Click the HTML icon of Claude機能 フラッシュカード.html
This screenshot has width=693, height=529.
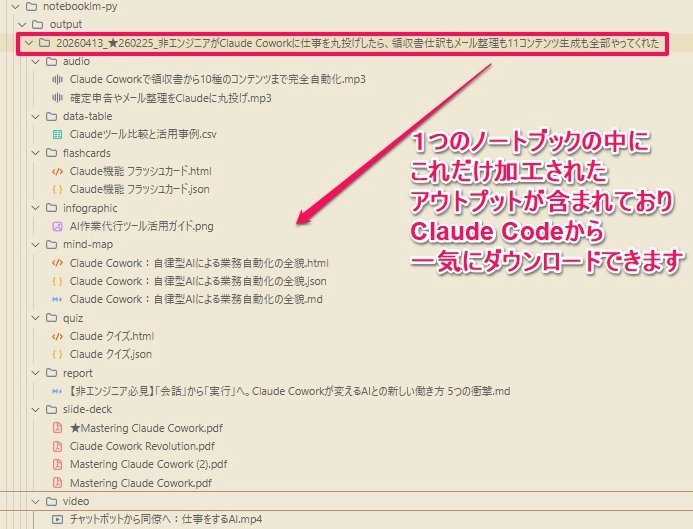57,171
